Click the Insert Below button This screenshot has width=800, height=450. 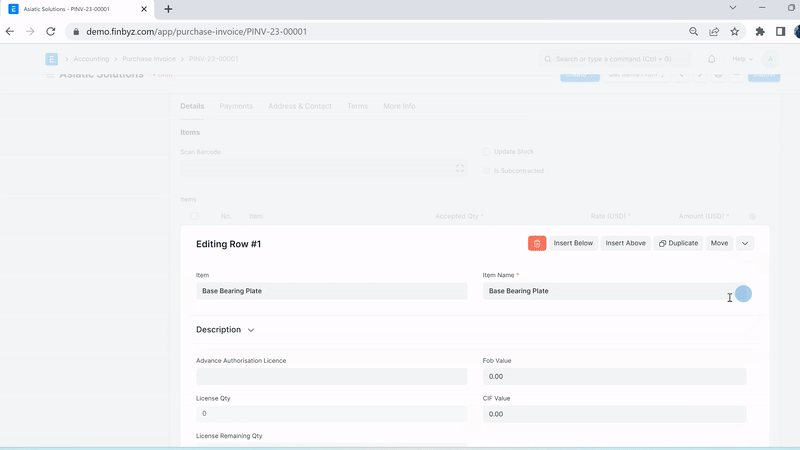pyautogui.click(x=573, y=243)
